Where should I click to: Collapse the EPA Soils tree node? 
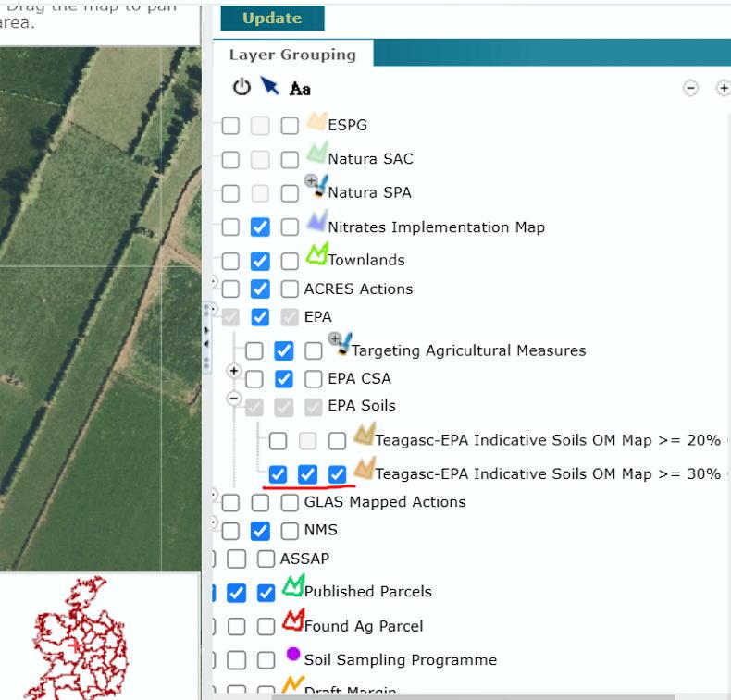(234, 399)
